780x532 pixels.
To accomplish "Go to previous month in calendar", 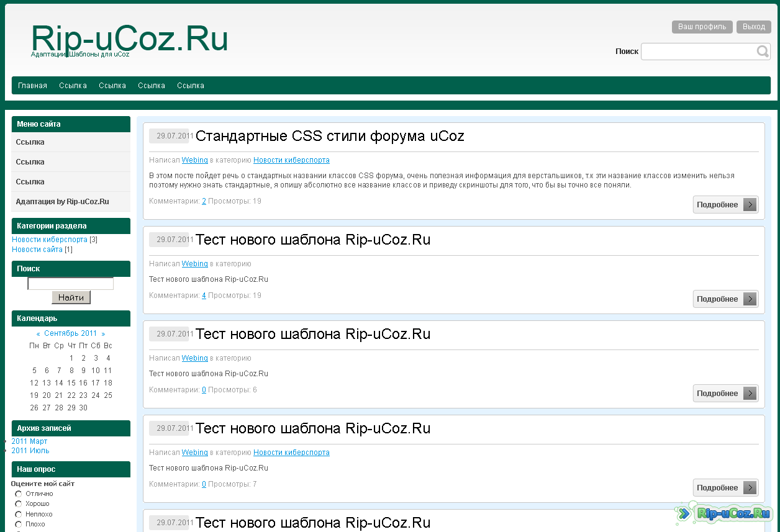I will pos(38,333).
